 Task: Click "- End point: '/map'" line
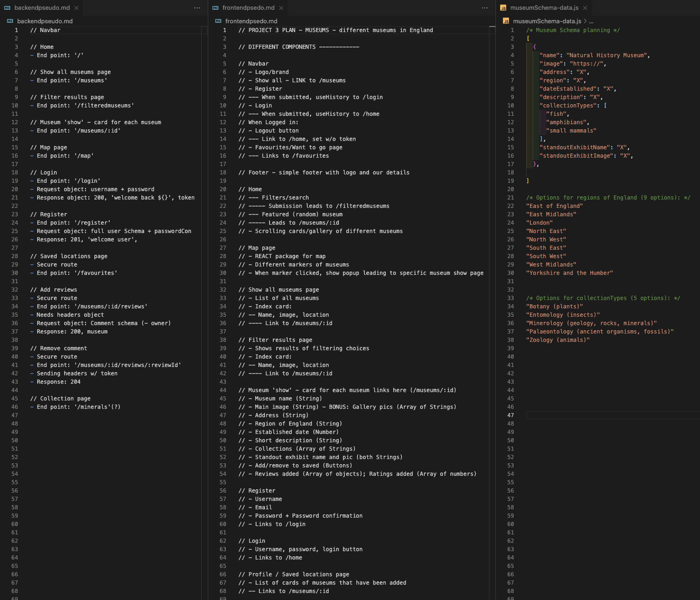click(62, 156)
